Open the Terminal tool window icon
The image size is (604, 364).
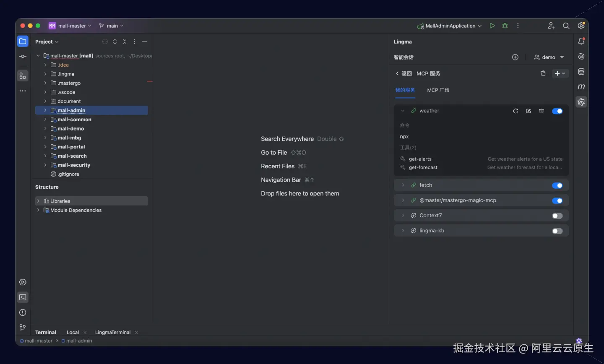pos(23,297)
